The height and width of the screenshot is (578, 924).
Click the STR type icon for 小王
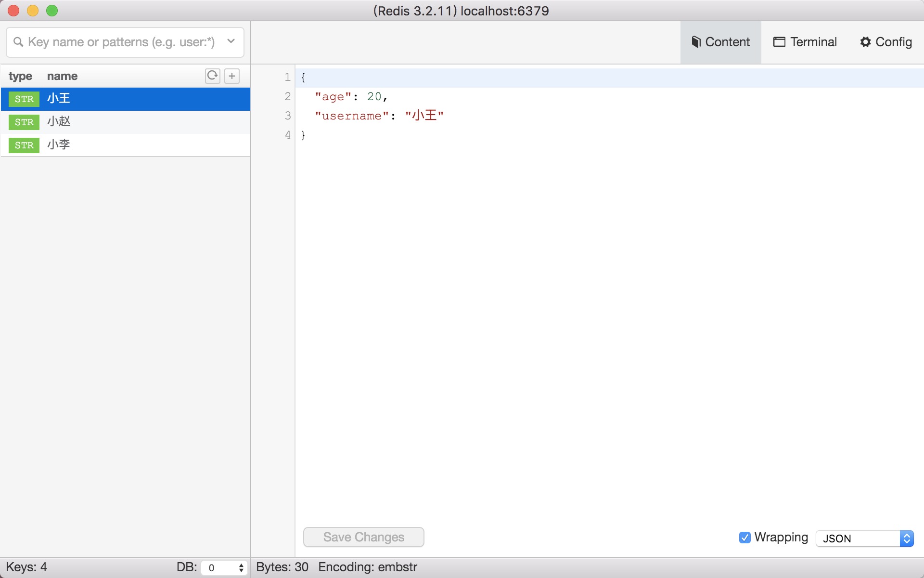23,99
